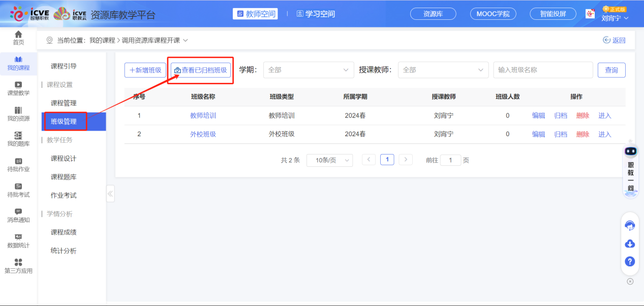Click the 查询 search button
644x306 pixels.
[x=611, y=70]
